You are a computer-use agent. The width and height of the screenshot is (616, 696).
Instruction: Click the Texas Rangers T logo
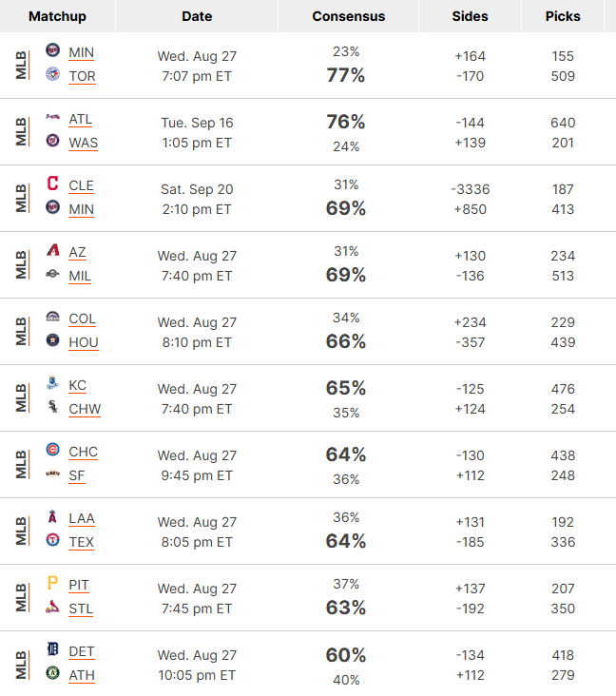53,540
